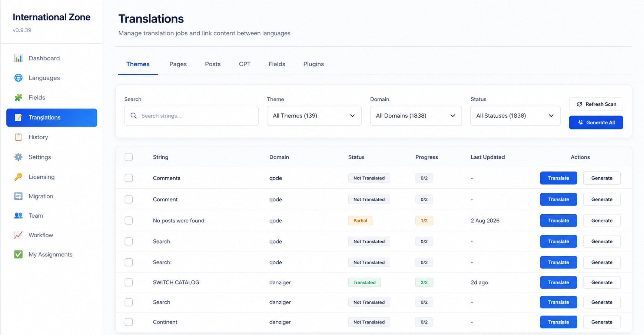Click the gear icon for Settings
The width and height of the screenshot is (644, 335).
(x=18, y=157)
